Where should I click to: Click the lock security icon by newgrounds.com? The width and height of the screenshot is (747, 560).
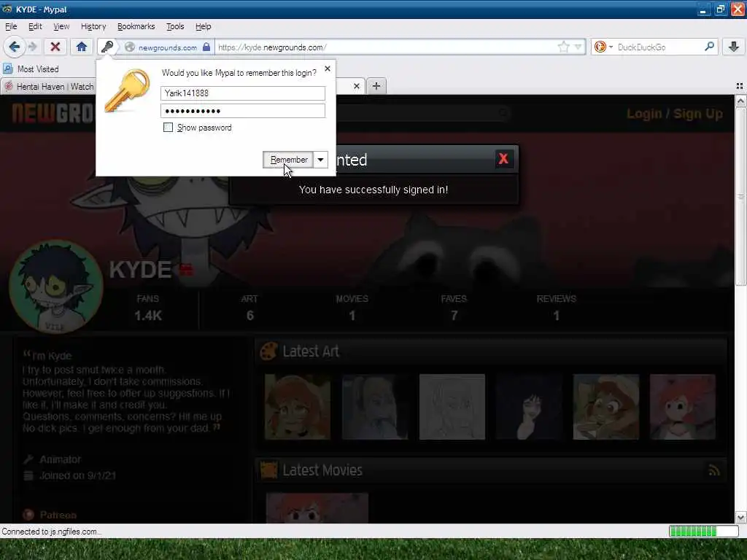point(206,47)
